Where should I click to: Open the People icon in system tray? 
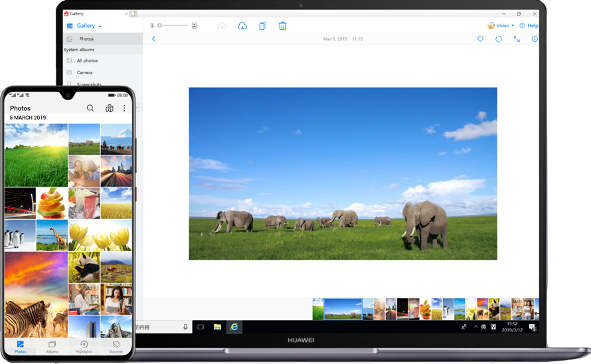(x=464, y=327)
